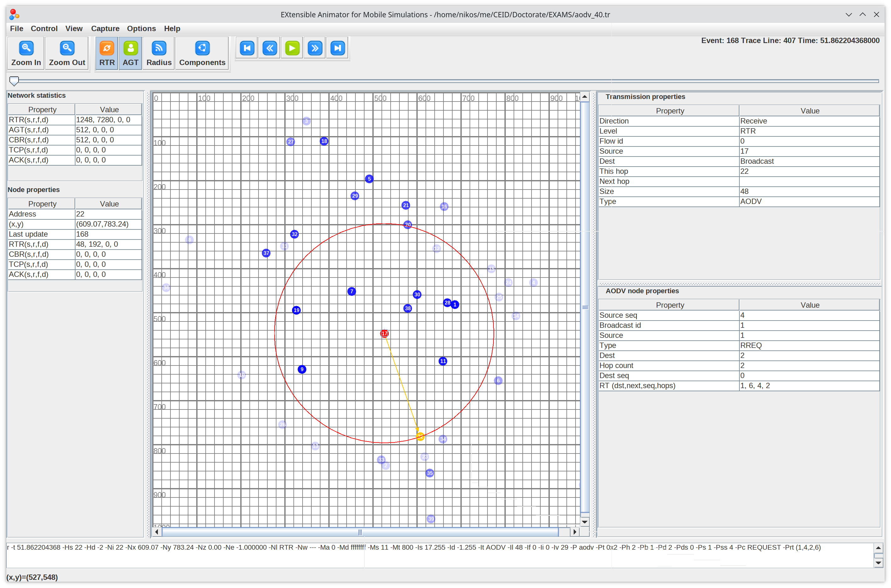The height and width of the screenshot is (588, 891).
Task: Click the AODV node properties Value header
Action: click(809, 305)
